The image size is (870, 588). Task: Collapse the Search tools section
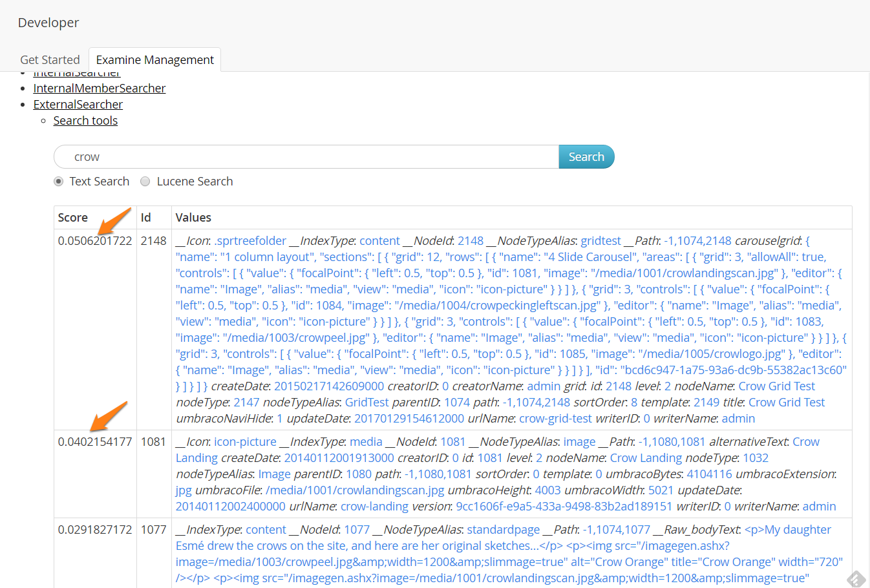85,121
